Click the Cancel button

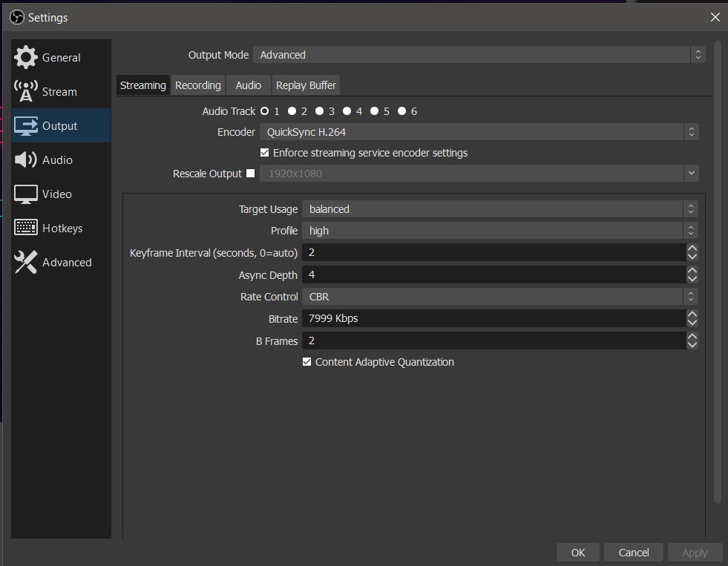[x=634, y=553]
